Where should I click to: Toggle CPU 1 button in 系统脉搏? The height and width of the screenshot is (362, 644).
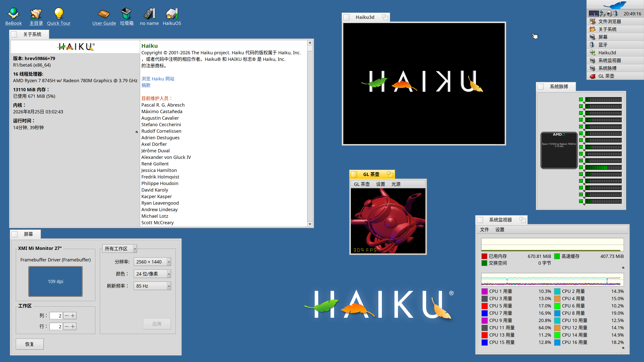coord(581,100)
